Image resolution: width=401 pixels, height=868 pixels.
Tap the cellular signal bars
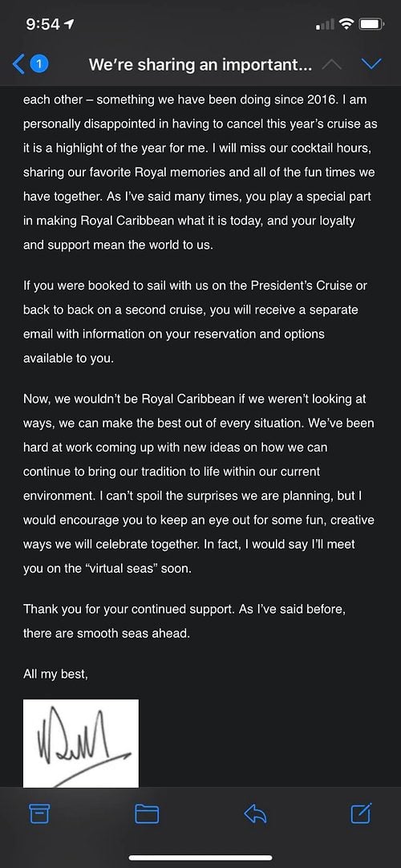coord(325,24)
